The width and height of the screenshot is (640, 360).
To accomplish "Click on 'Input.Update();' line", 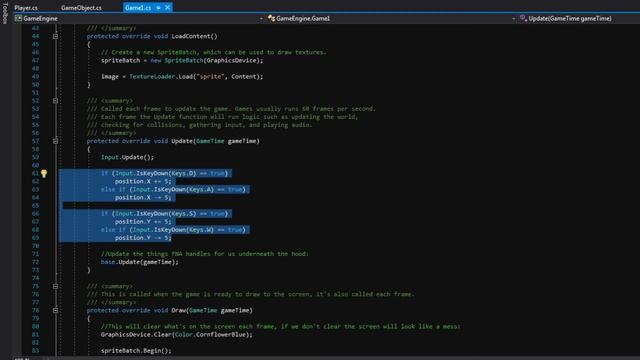I will click(127, 157).
